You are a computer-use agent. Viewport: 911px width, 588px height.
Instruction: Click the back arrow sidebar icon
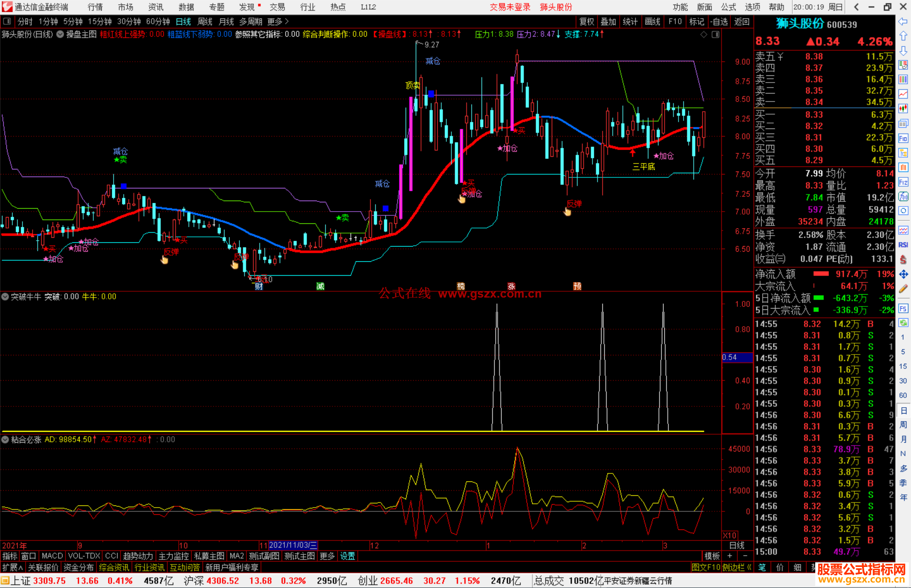click(903, 21)
